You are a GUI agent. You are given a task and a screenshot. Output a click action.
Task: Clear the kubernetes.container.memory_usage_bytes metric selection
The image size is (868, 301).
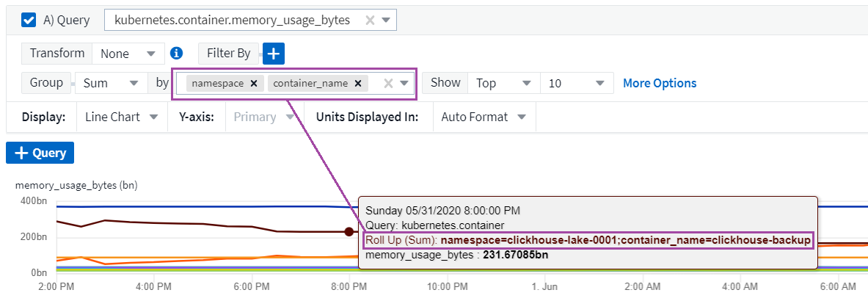tap(369, 21)
